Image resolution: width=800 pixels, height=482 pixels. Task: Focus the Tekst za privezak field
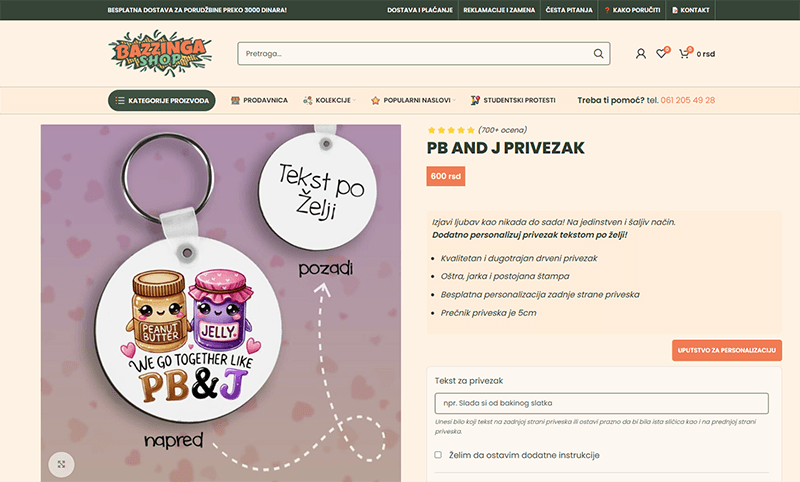click(602, 403)
